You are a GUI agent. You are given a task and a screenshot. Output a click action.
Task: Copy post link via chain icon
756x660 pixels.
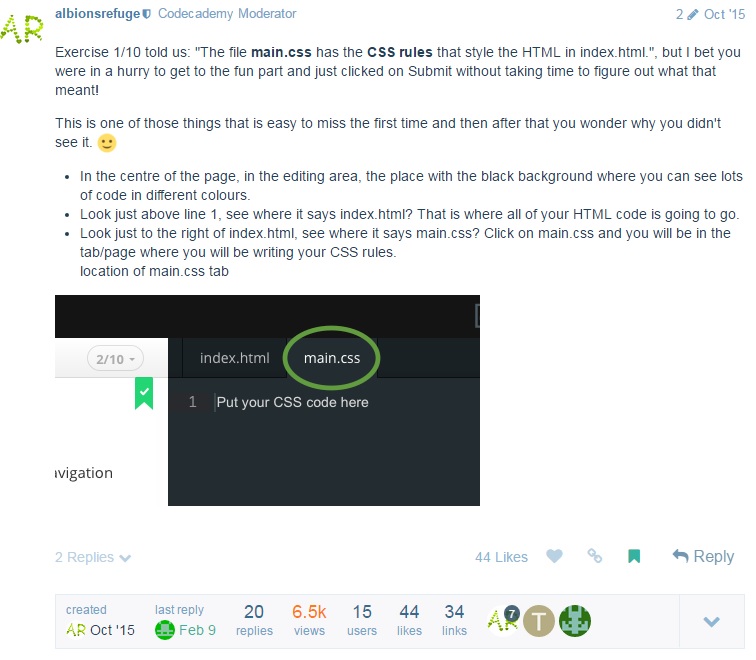click(x=594, y=556)
